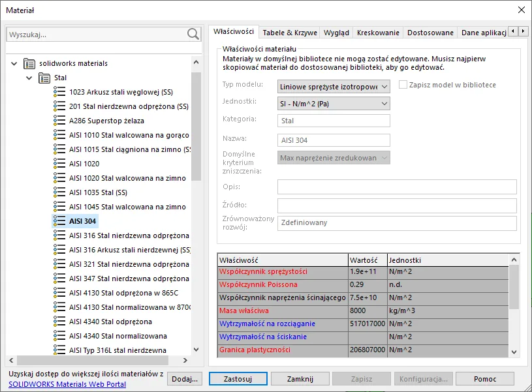Switch to the Właściwości tab
The width and height of the screenshot is (532, 392).
[234, 31]
